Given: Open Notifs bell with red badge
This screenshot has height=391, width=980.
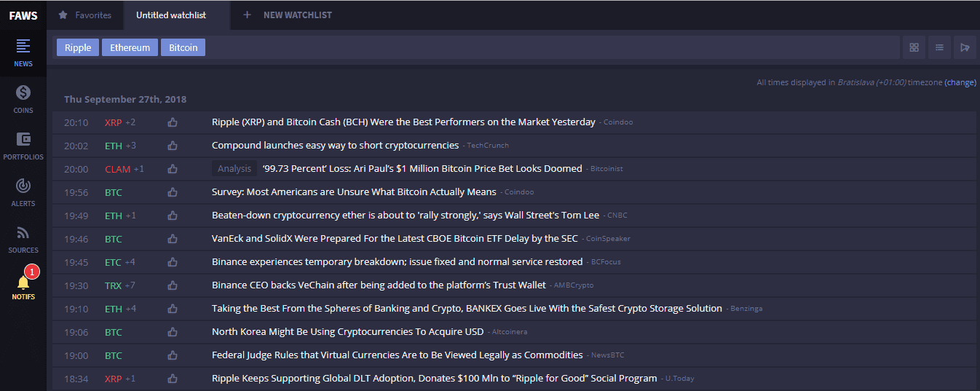Looking at the screenshot, I should [x=23, y=285].
